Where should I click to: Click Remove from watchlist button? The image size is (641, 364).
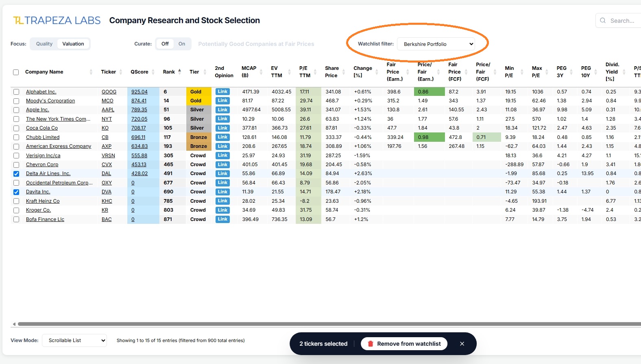(404, 344)
